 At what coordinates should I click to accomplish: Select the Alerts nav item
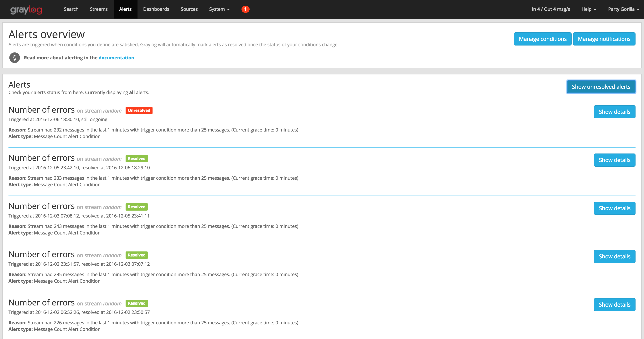point(125,9)
